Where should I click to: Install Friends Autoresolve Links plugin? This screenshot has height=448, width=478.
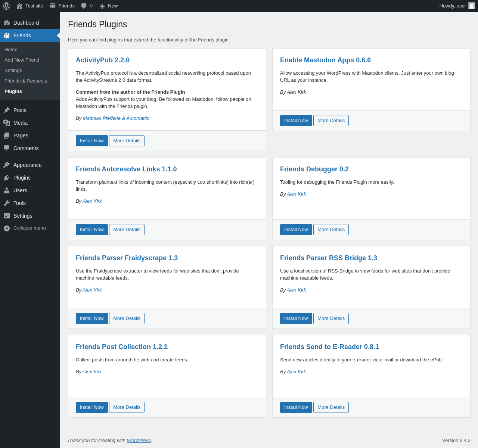click(x=92, y=230)
